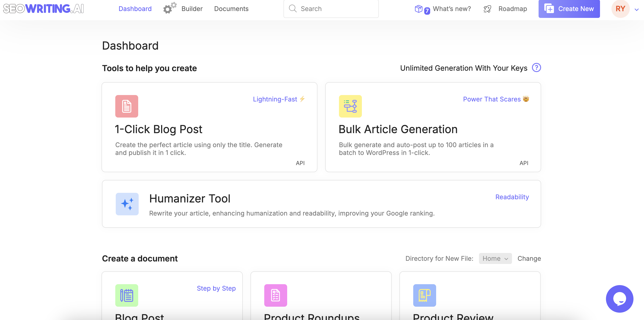Go to the Dashboard tab
This screenshot has height=320, width=644.
[135, 8]
